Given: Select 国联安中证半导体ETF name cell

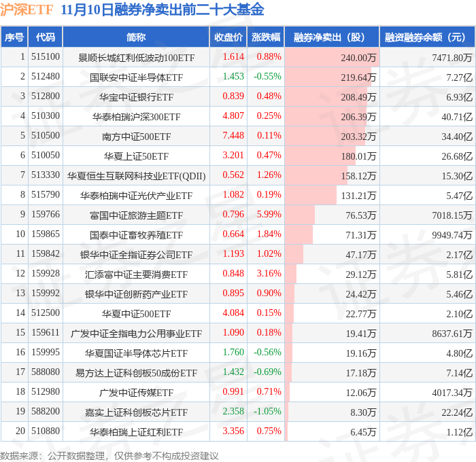Looking at the screenshot, I should click(136, 77).
